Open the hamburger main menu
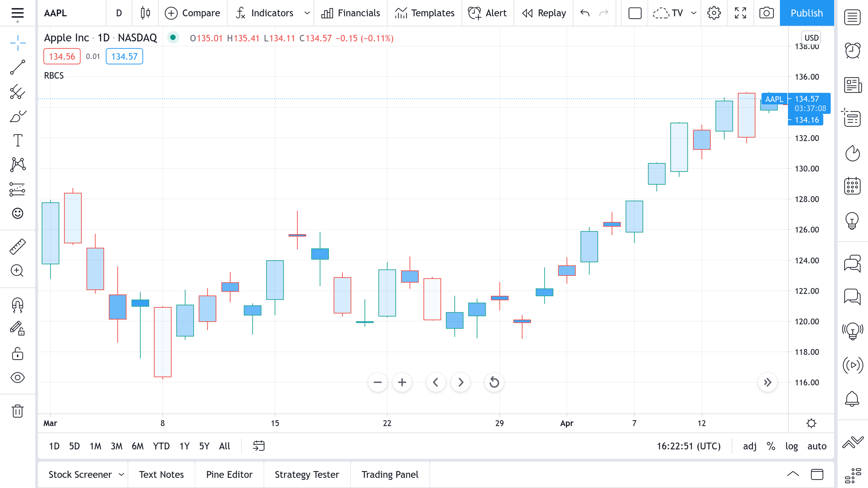 click(x=17, y=14)
